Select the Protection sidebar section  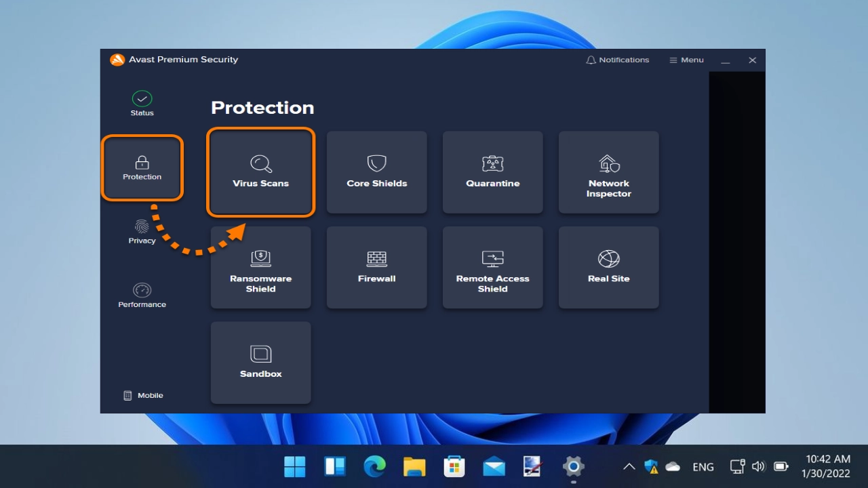pos(142,168)
